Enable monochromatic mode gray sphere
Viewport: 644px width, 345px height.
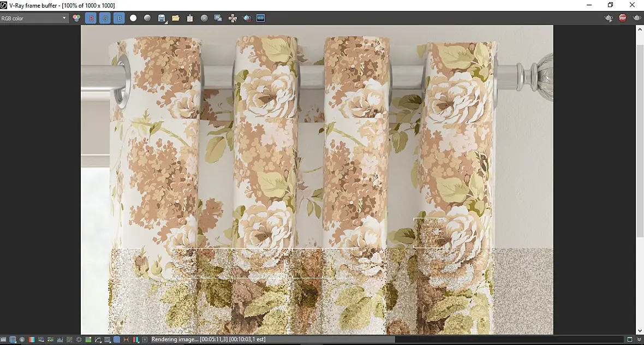[147, 18]
